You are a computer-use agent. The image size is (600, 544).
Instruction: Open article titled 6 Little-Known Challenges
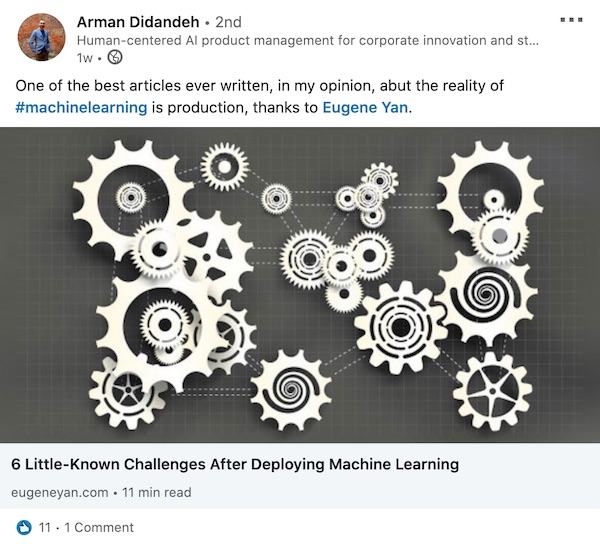(x=235, y=464)
